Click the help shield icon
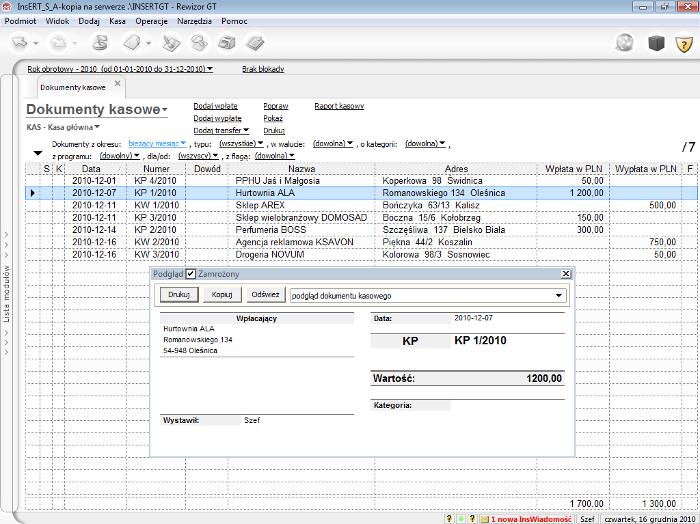Image resolution: width=700 pixels, height=524 pixels. [x=684, y=44]
